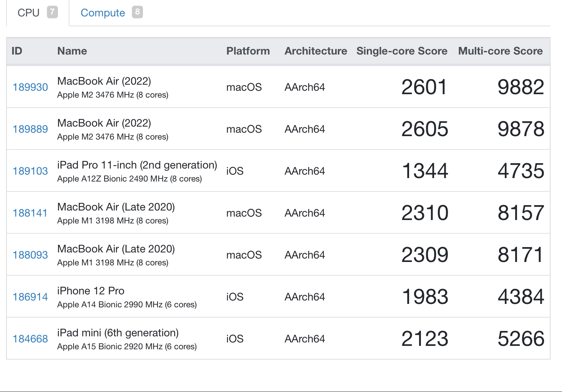Select single-core score 2123
The image size is (562, 392).
point(425,339)
